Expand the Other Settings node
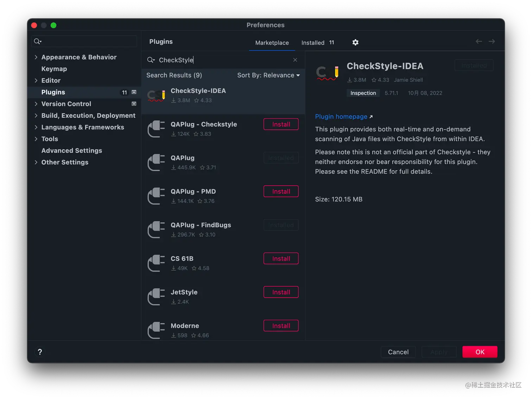Image resolution: width=532 pixels, height=399 pixels. (36, 162)
